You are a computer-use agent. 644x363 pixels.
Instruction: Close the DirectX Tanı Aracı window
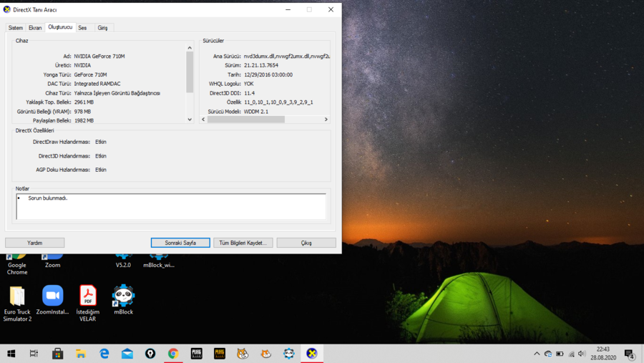[x=331, y=9]
